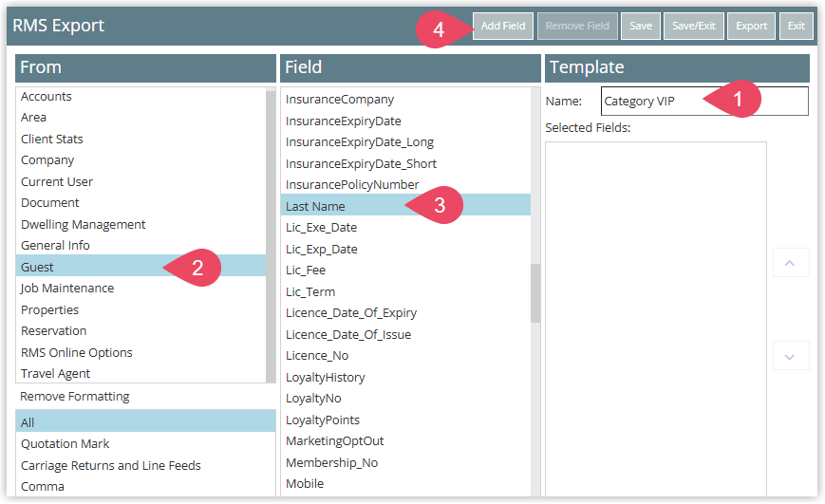Select Properties in the From list

[141, 309]
